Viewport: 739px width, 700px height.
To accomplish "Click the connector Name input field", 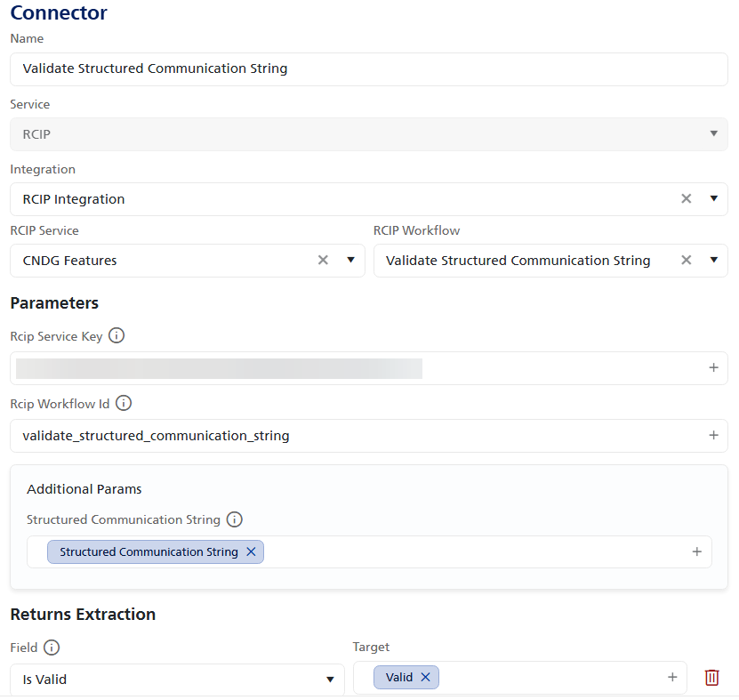I will [368, 69].
